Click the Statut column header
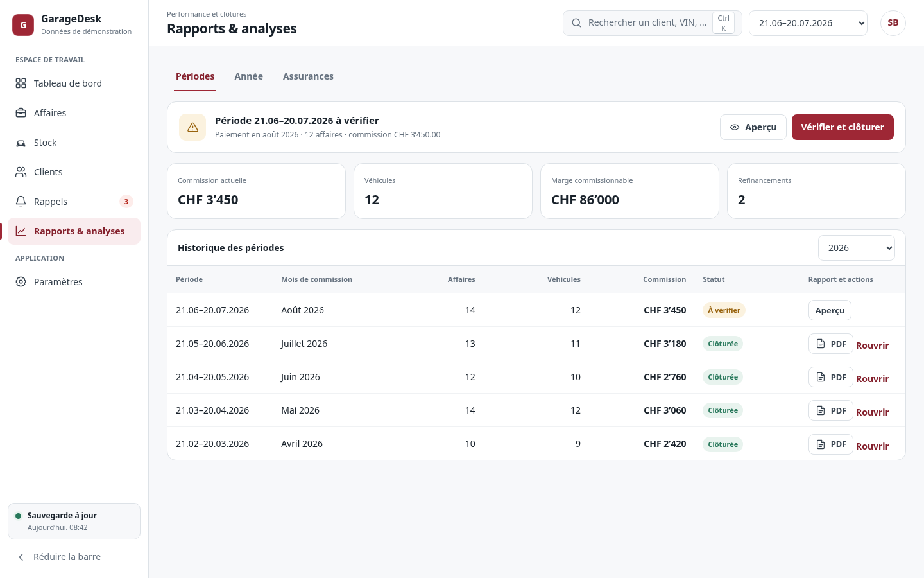This screenshot has width=924, height=578. point(714,279)
